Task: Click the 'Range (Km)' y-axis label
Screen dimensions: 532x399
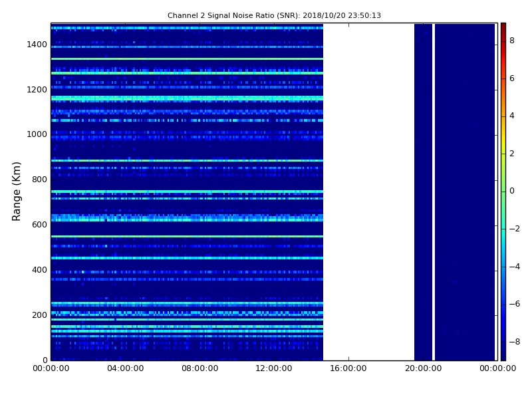Action: pyautogui.click(x=16, y=192)
